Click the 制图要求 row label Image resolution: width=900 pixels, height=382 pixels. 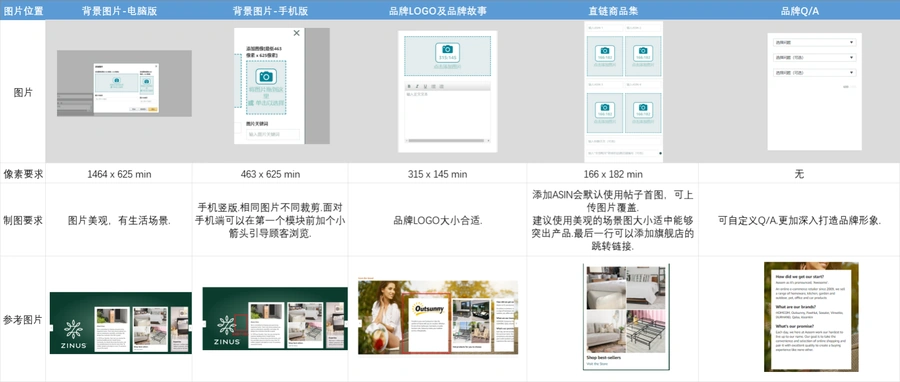pyautogui.click(x=23, y=220)
